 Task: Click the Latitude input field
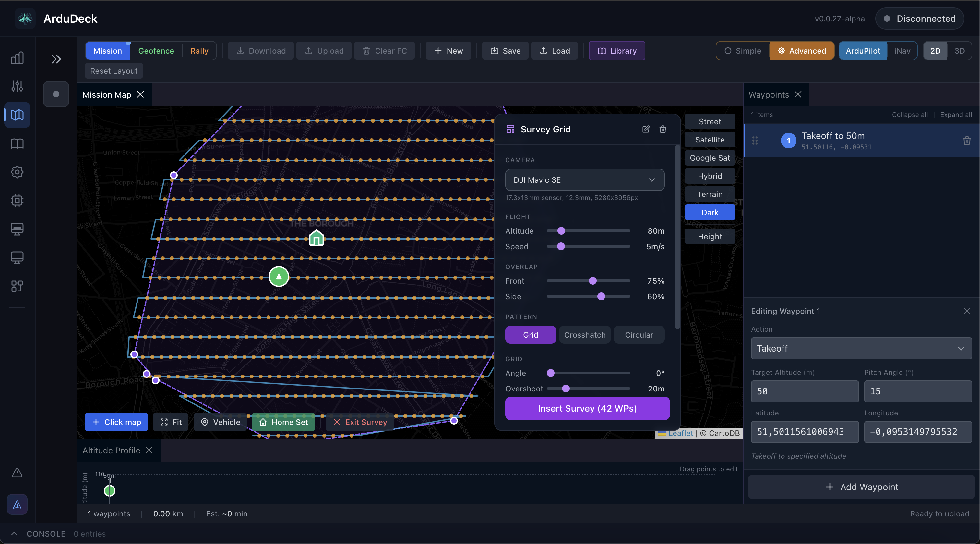click(805, 432)
